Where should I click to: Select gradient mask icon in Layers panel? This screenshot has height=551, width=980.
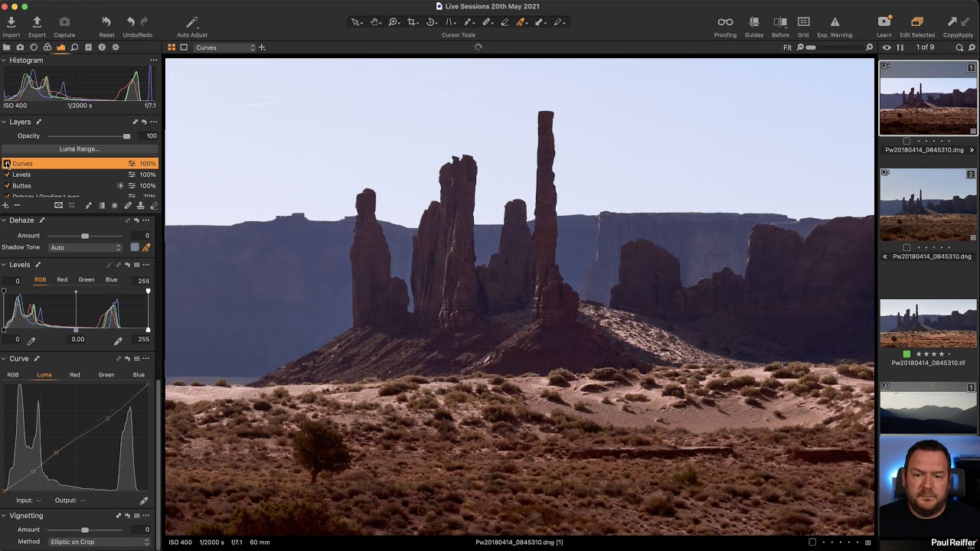(x=101, y=205)
